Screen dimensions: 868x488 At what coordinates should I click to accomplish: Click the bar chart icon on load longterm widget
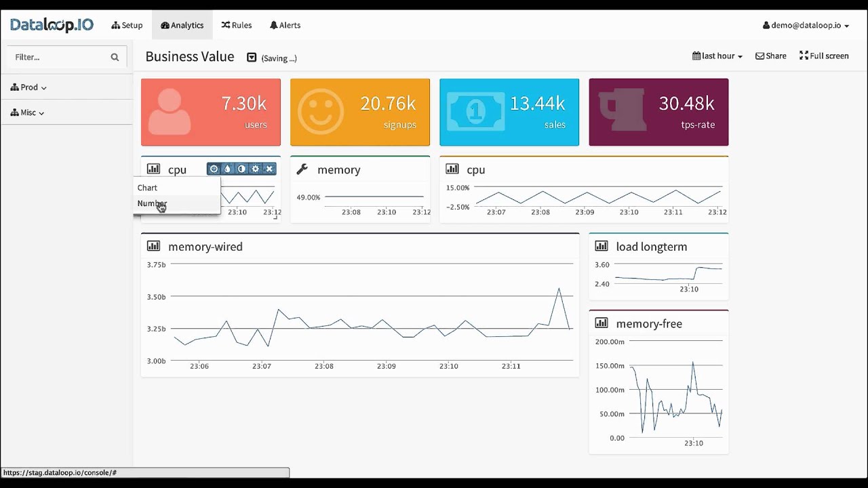pos(601,246)
